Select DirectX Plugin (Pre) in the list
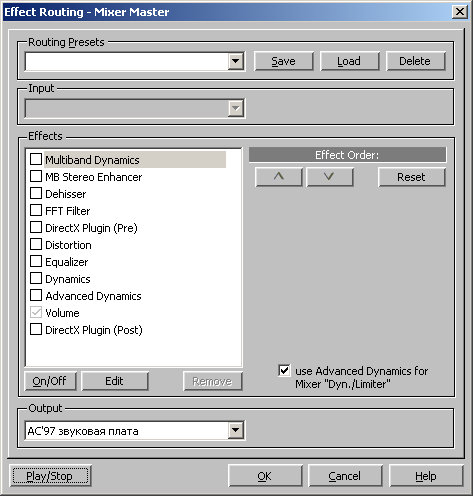The height and width of the screenshot is (496, 473). coord(91,228)
